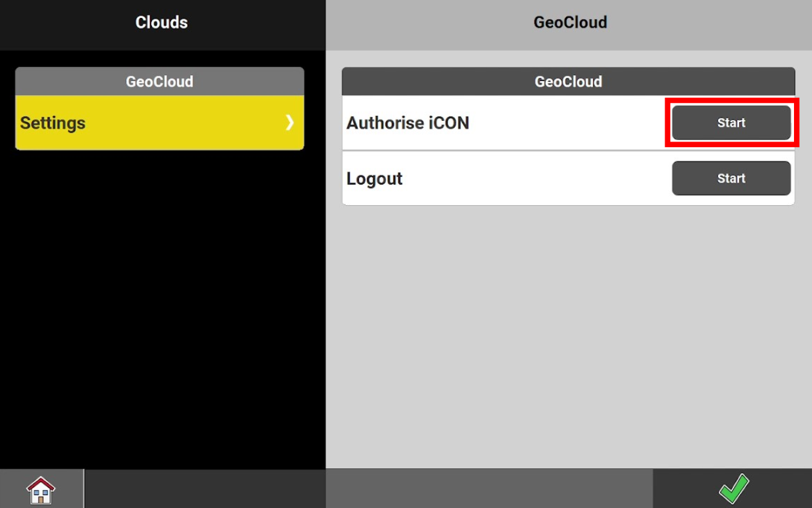Start the Logout action

[x=732, y=178]
